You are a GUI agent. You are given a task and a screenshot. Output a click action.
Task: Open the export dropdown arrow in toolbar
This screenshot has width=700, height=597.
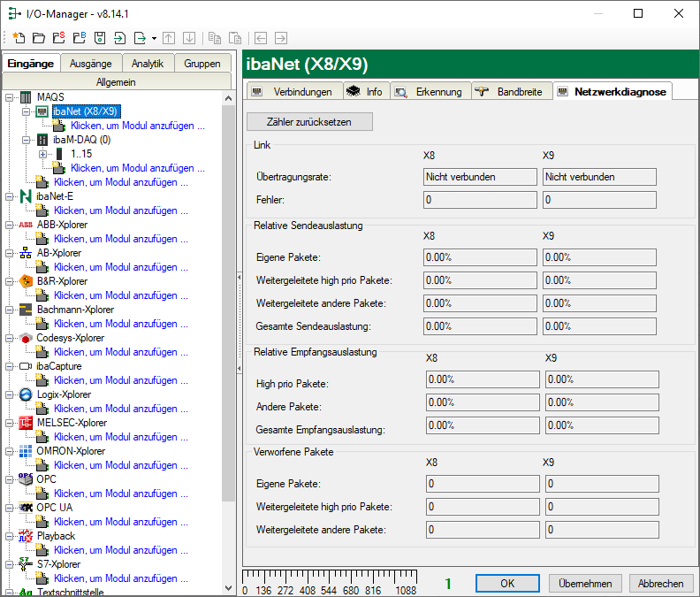[x=154, y=38]
